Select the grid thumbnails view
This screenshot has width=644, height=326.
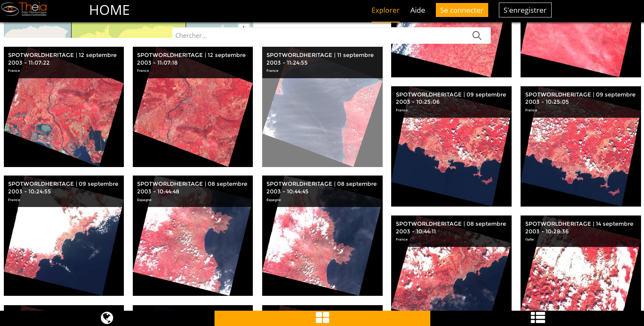point(322,318)
